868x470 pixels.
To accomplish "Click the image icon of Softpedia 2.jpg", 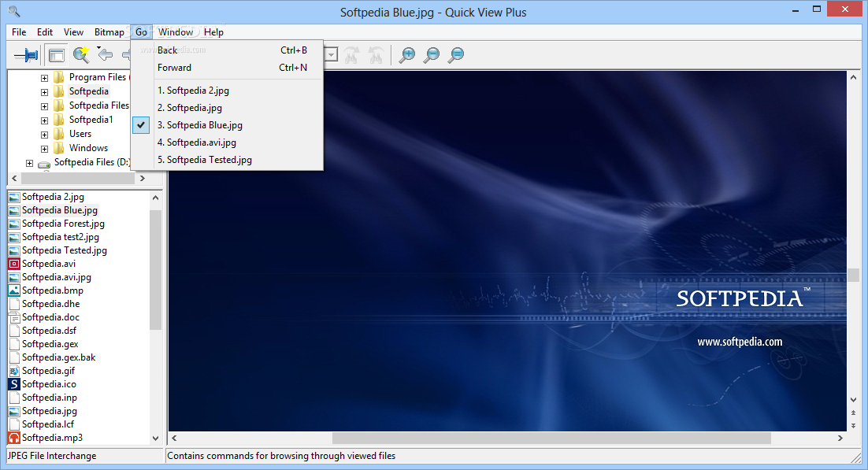I will pos(14,197).
